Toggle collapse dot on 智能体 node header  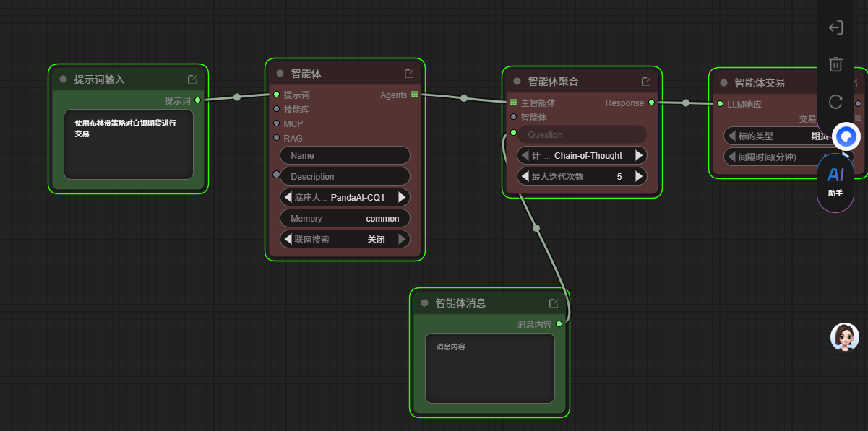coord(280,74)
